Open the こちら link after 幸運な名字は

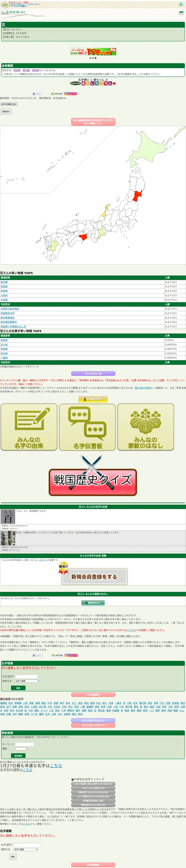point(56,766)
